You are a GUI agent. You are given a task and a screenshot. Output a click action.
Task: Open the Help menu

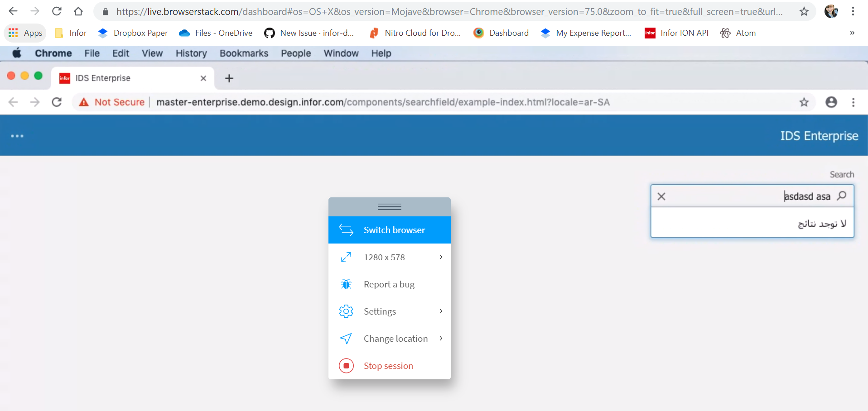(x=381, y=53)
